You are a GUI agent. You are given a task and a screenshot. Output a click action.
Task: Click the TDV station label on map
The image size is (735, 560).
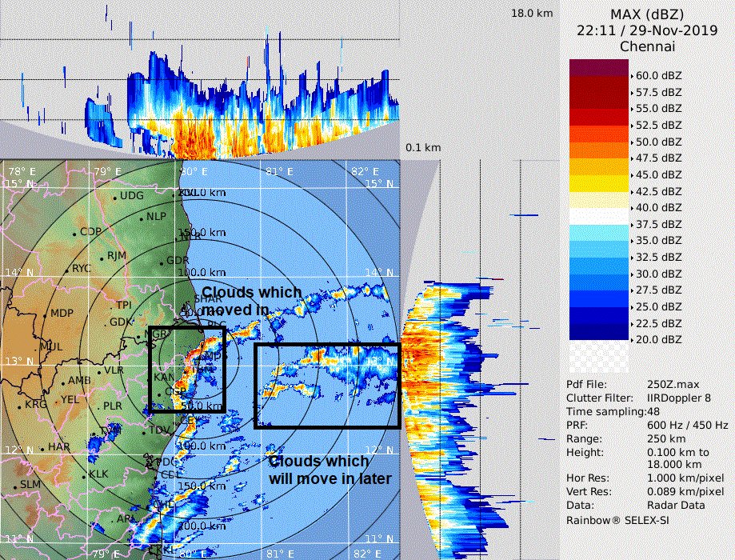click(x=159, y=430)
